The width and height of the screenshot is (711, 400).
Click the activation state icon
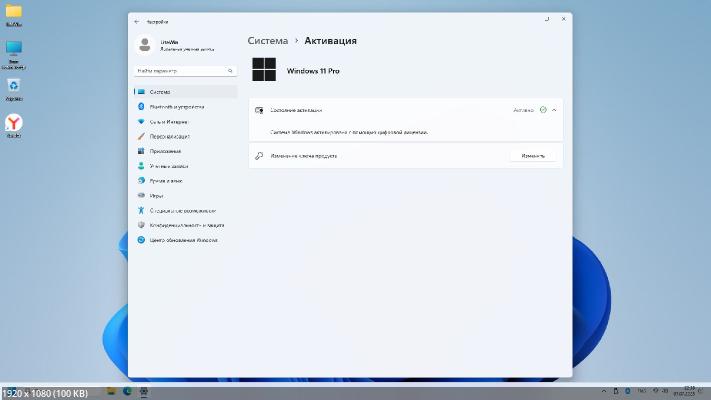tap(259, 110)
